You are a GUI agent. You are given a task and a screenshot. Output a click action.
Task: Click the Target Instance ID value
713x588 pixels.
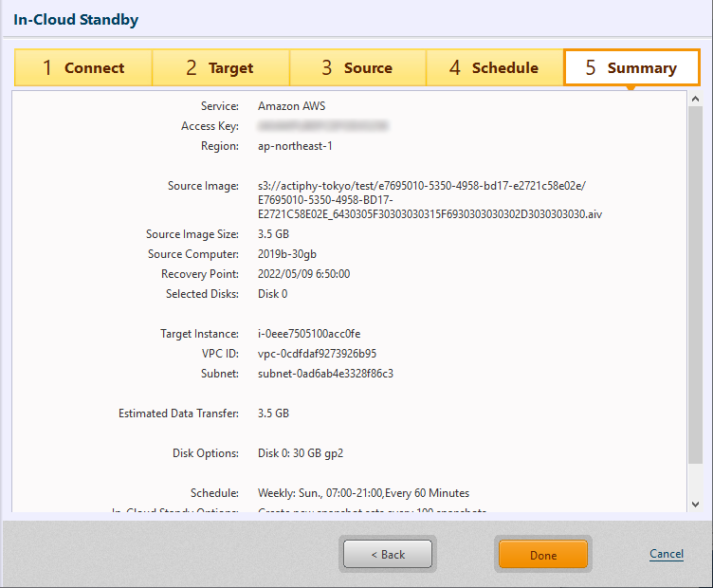pos(309,334)
